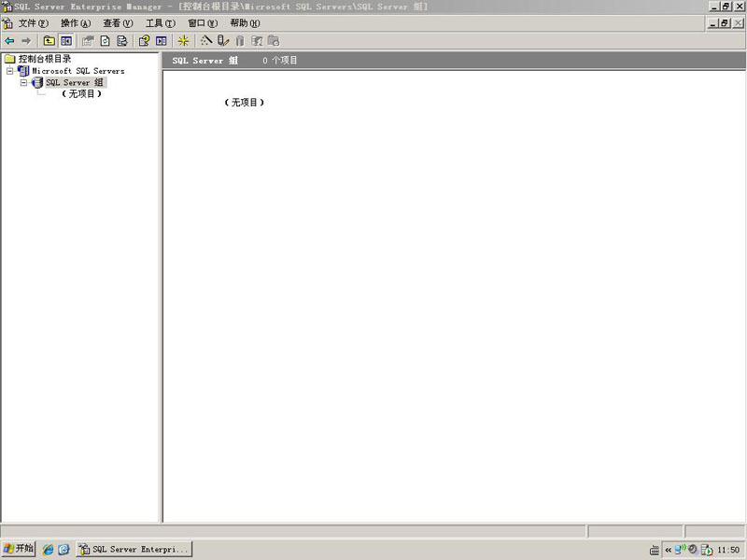
Task: Open the 帮助(H) menu
Action: click(x=245, y=23)
